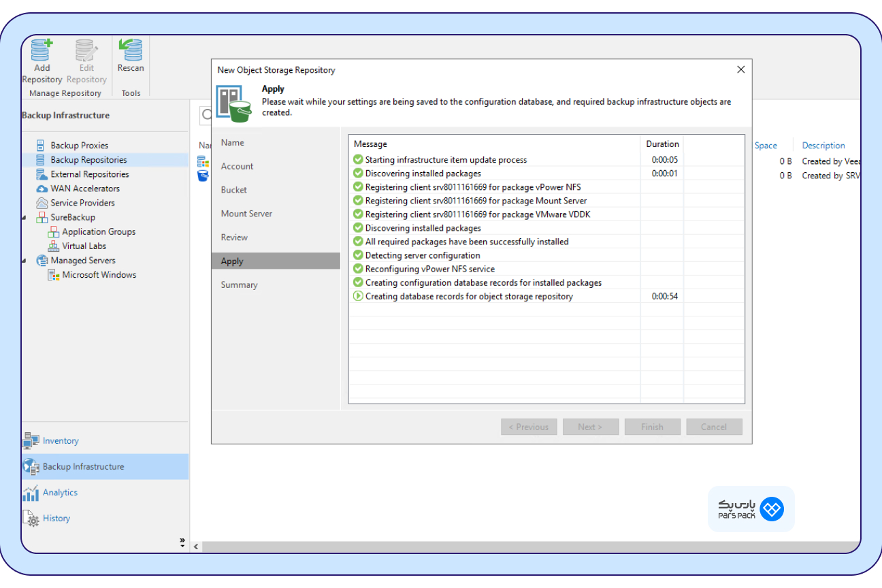
Task: Select the Virtual Labs icon
Action: [x=54, y=246]
